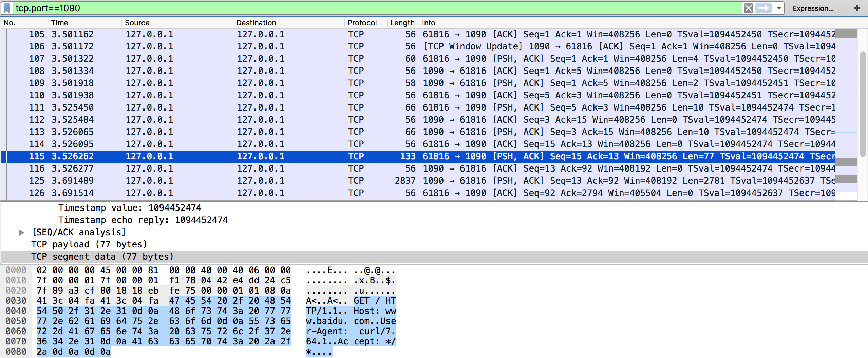Click into the tcp.port==1090 filter field
Image resolution: width=868 pixels, height=358 pixels.
[x=377, y=8]
